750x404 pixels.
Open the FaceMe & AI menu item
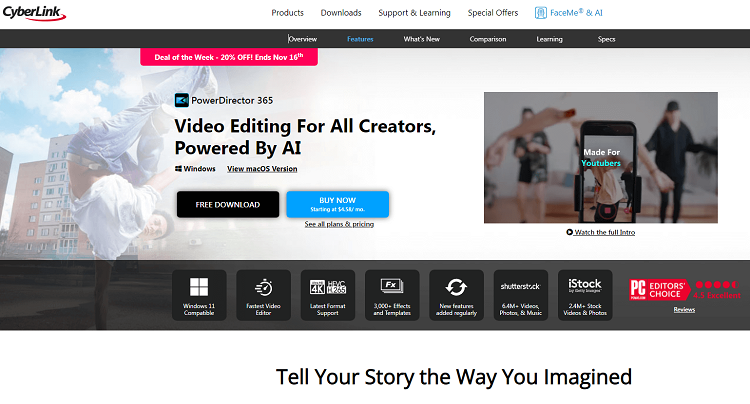[569, 13]
